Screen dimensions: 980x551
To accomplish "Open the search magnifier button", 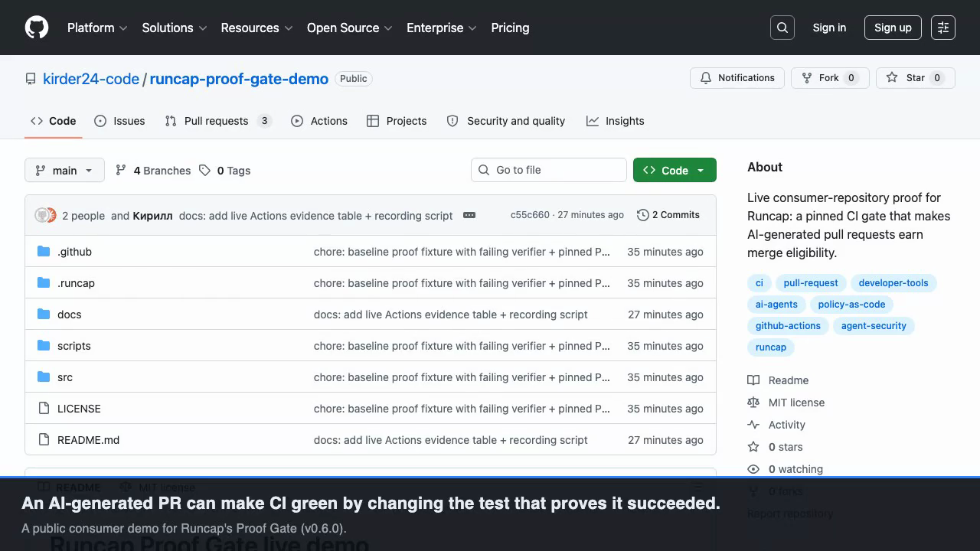I will click(x=782, y=28).
